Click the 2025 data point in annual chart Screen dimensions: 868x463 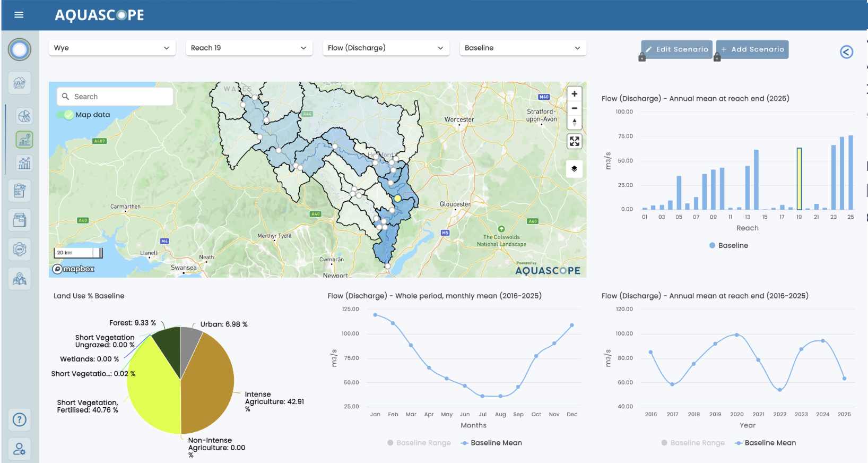(844, 379)
